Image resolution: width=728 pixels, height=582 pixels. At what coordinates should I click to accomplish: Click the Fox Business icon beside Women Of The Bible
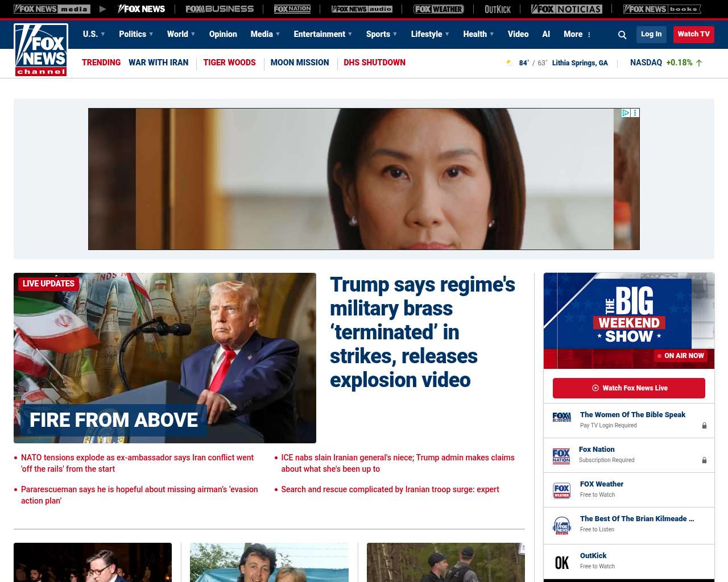(x=562, y=417)
